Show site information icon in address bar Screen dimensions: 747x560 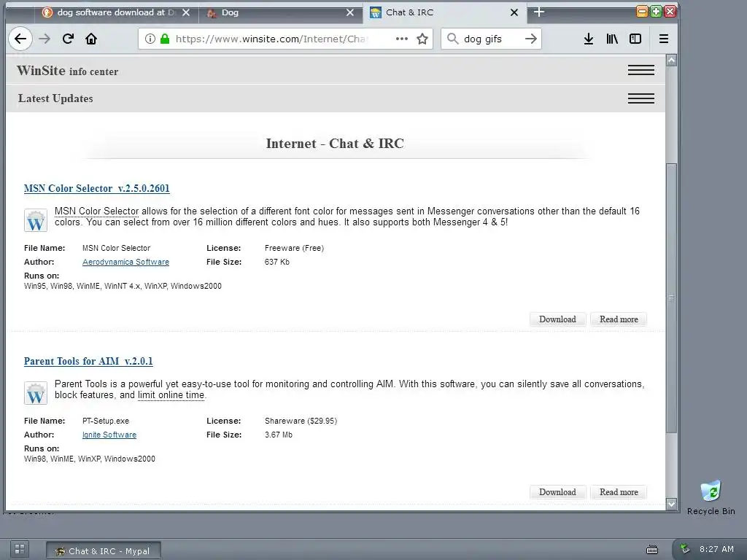click(x=150, y=39)
